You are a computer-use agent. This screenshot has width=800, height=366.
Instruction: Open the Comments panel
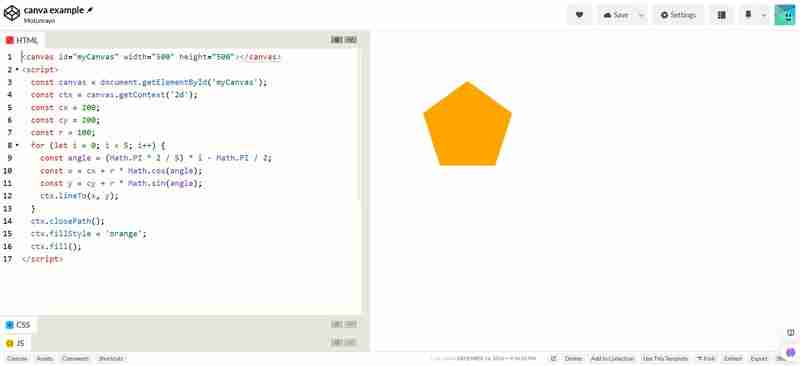click(76, 358)
